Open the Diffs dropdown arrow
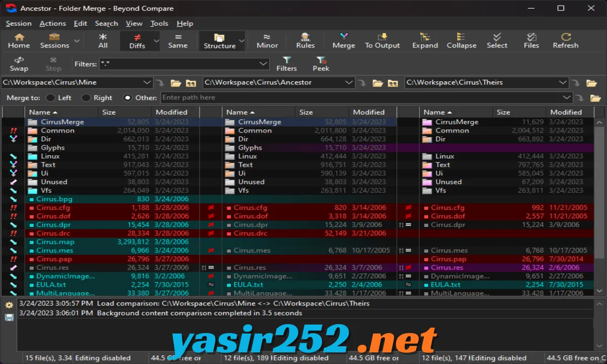Viewport: 607px width, 364px height. click(x=156, y=41)
